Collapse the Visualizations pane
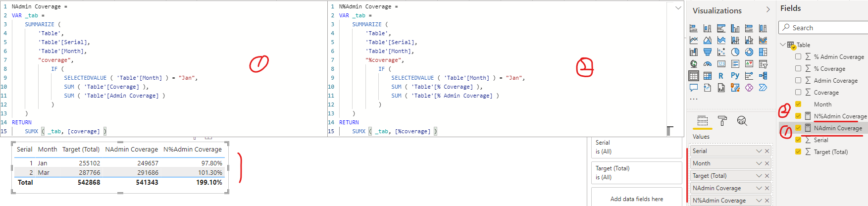 coord(768,10)
